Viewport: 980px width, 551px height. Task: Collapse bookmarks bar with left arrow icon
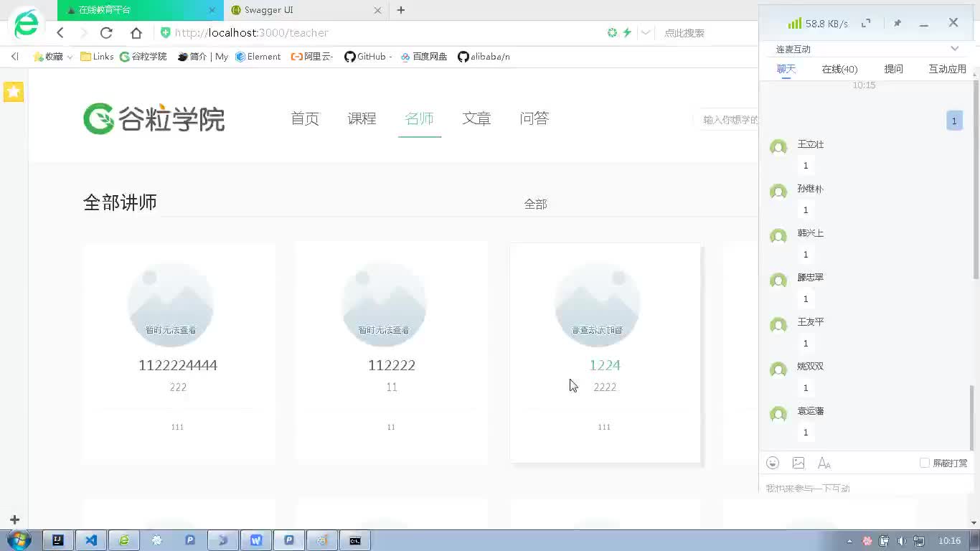(14, 57)
